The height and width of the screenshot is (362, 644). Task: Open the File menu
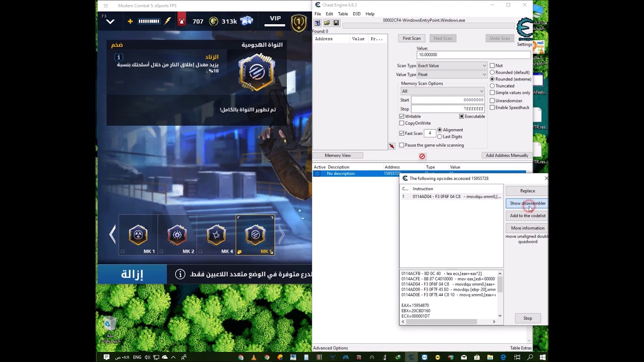pyautogui.click(x=318, y=14)
